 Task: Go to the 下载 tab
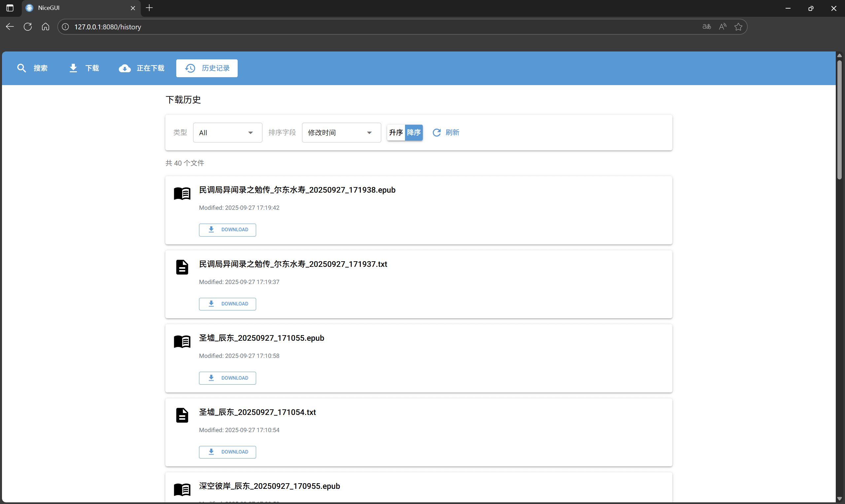pos(84,68)
